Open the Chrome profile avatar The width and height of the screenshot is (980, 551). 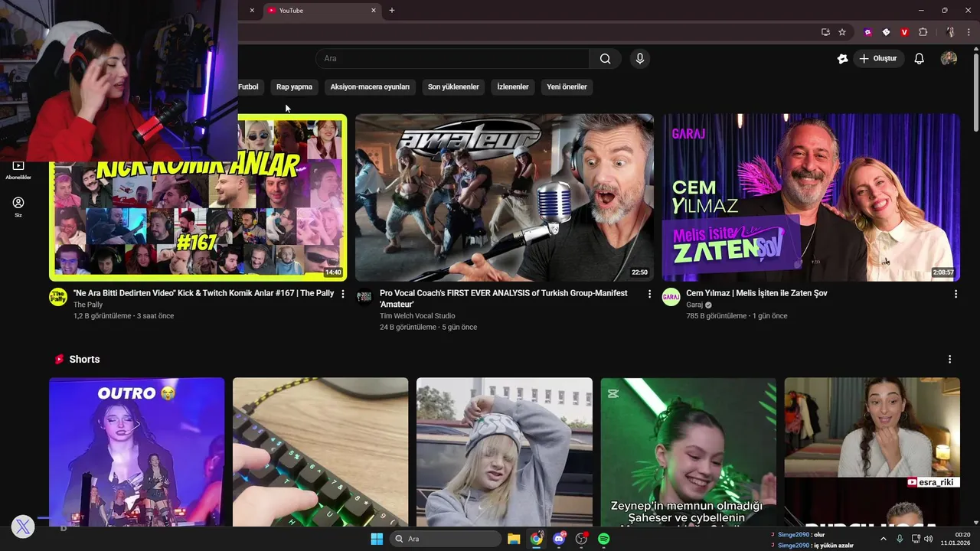pyautogui.click(x=950, y=32)
